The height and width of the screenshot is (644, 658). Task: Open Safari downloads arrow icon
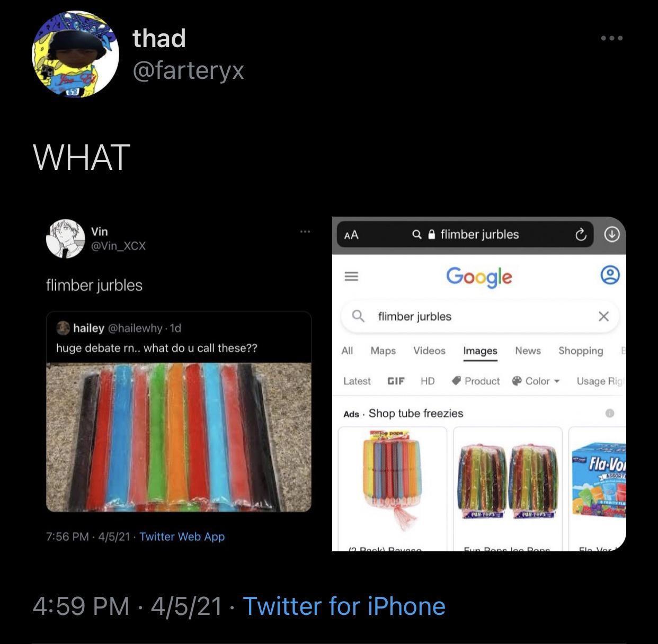tap(612, 234)
